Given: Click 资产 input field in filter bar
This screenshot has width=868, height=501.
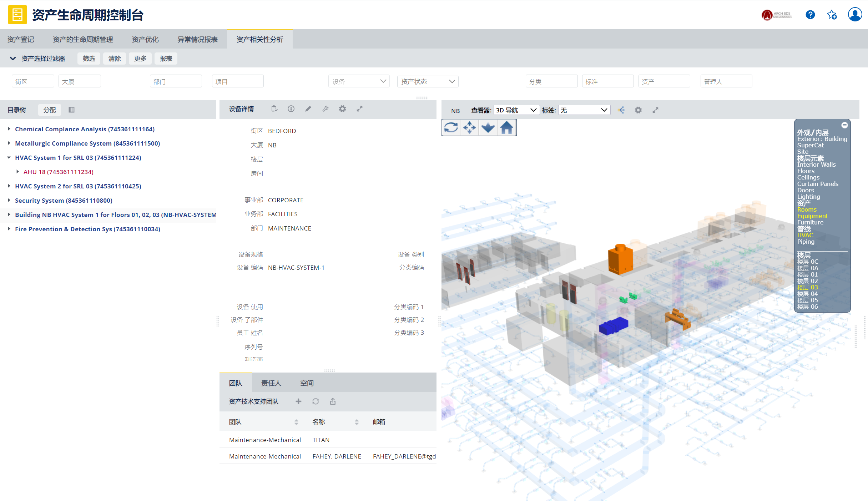Looking at the screenshot, I should (664, 81).
